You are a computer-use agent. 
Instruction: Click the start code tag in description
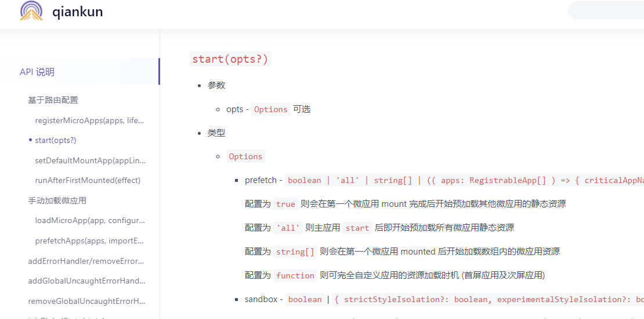[357, 228]
